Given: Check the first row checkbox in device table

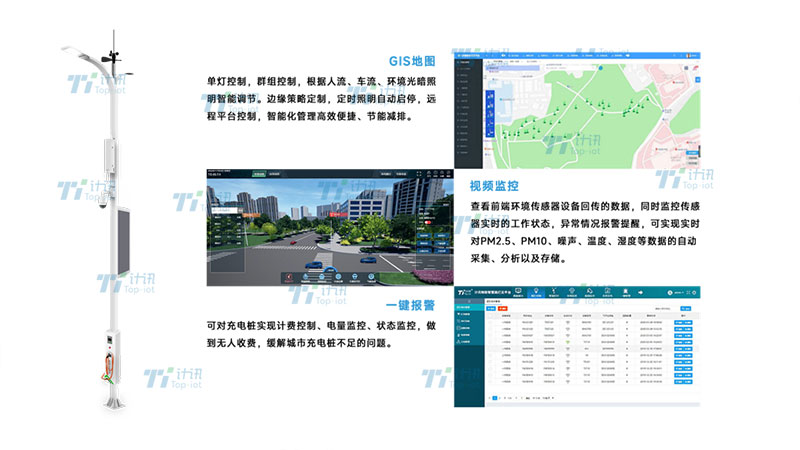Looking at the screenshot, I should tap(490, 321).
